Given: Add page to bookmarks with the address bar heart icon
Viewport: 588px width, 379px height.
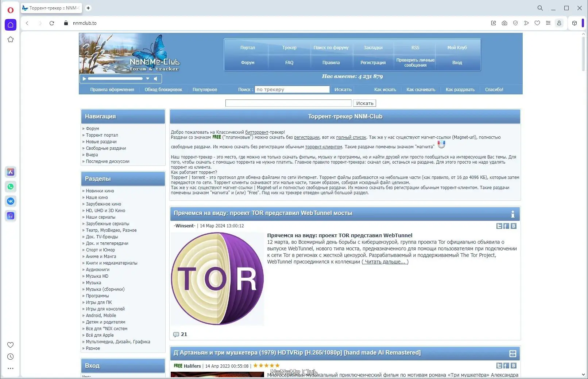Looking at the screenshot, I should tap(537, 23).
